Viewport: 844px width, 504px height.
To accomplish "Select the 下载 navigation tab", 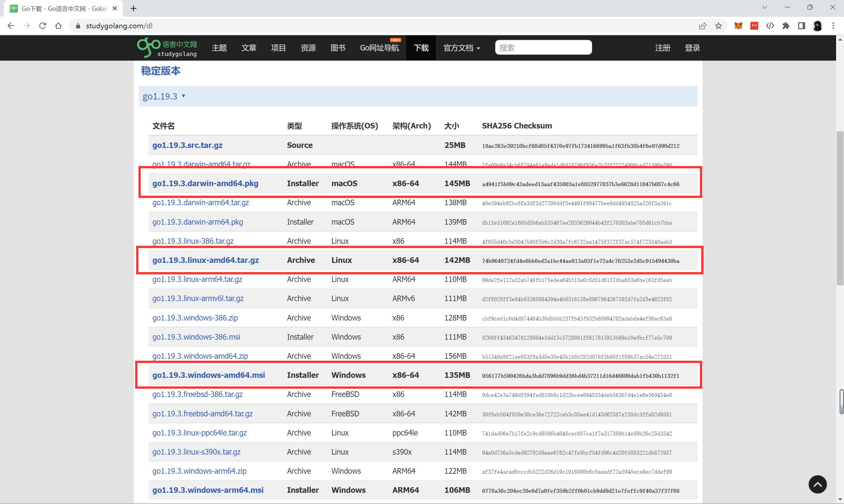I will point(421,48).
